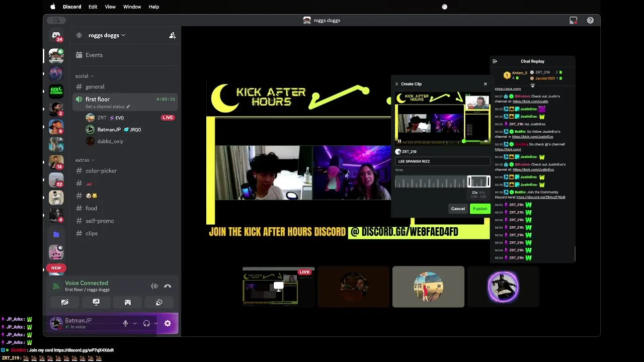Open the Kick After Hours server icon

pyautogui.click(x=56, y=91)
